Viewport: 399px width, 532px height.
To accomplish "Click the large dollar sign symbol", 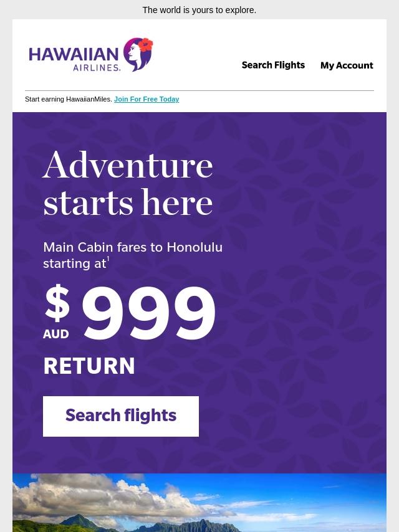I will 57,303.
